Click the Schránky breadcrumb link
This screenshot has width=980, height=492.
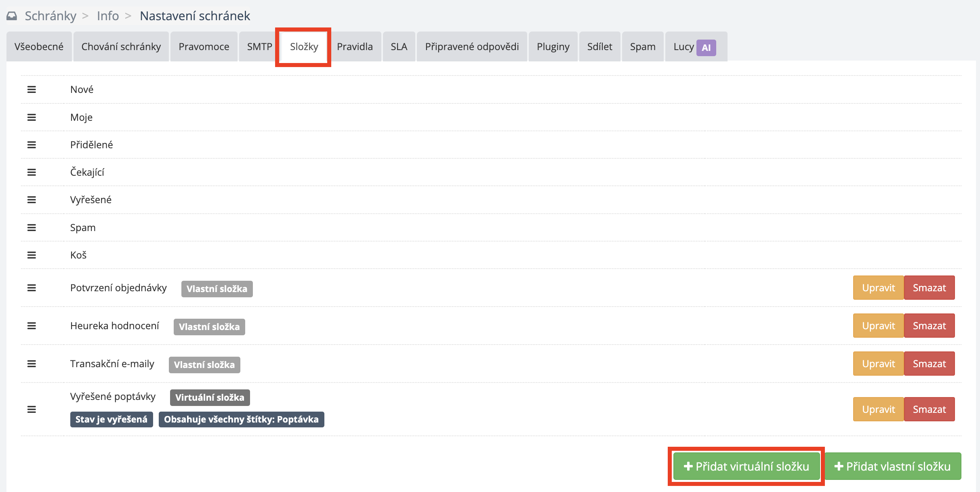(50, 16)
